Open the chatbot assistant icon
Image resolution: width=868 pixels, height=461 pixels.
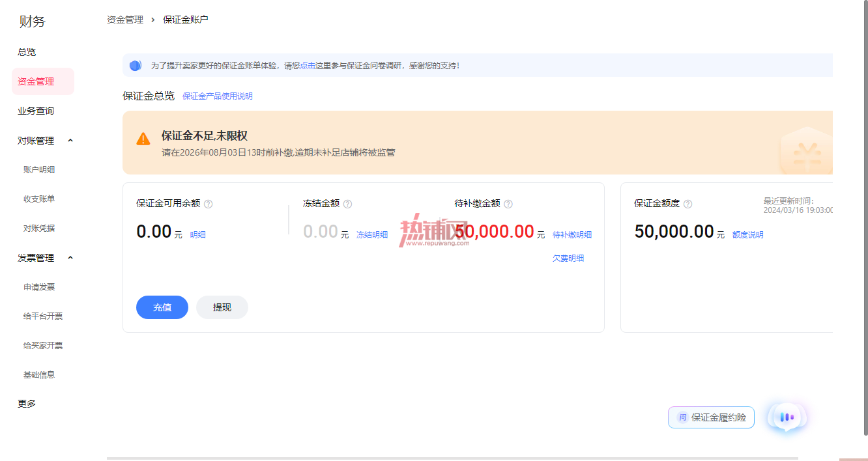coord(787,417)
